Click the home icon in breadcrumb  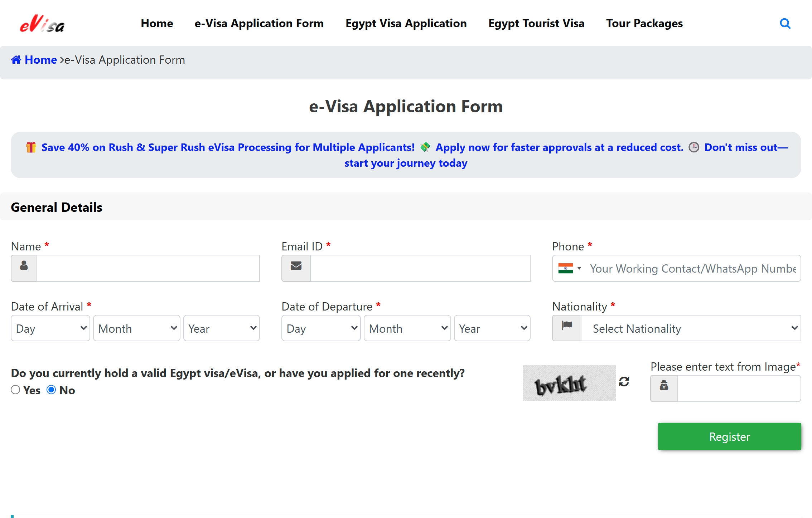pyautogui.click(x=16, y=60)
